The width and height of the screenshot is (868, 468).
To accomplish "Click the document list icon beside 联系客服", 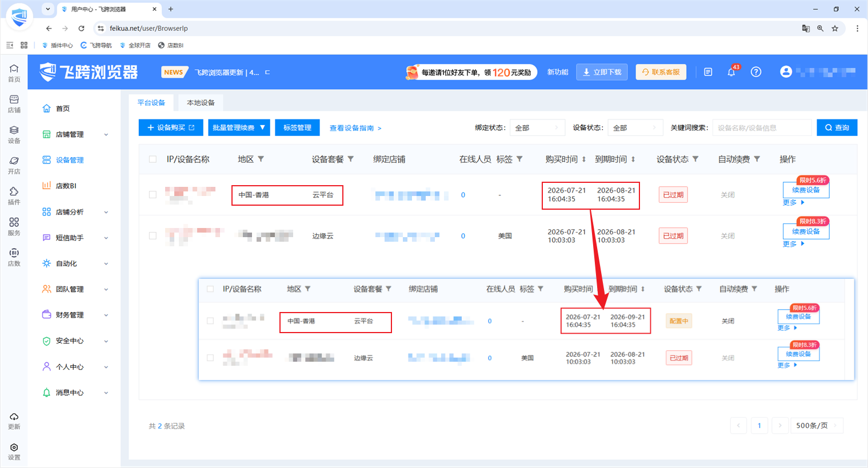I will point(708,72).
